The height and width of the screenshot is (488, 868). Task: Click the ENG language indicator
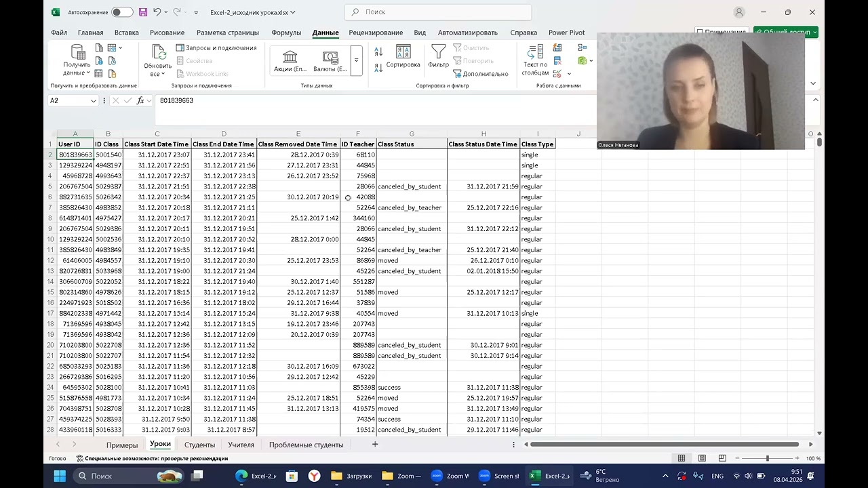[717, 476]
